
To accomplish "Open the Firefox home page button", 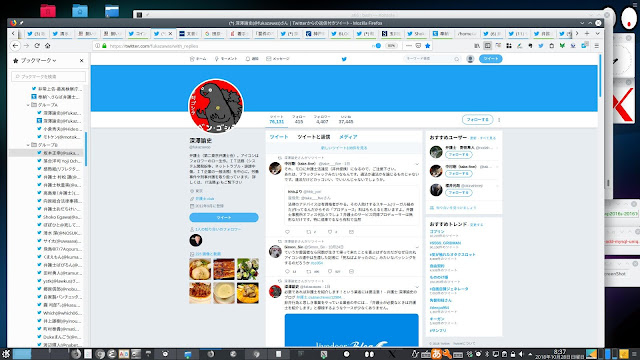I will pos(47,46).
